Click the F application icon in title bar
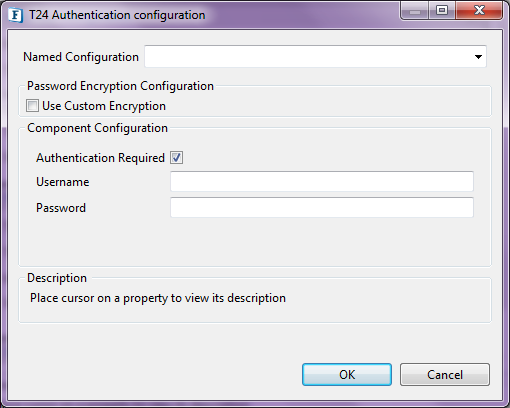Image resolution: width=510 pixels, height=408 pixels. tap(16, 15)
